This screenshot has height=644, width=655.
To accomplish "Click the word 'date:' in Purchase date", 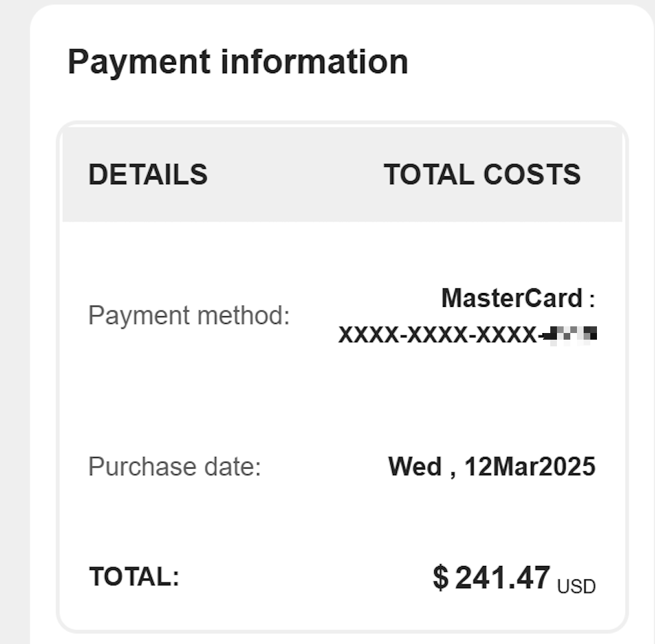I will coord(233,466).
